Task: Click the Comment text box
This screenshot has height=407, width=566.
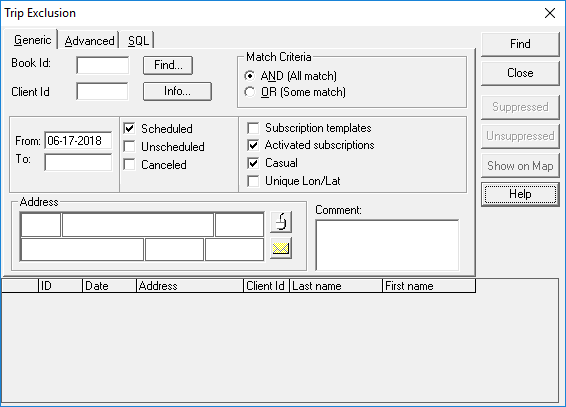Action: click(387, 245)
